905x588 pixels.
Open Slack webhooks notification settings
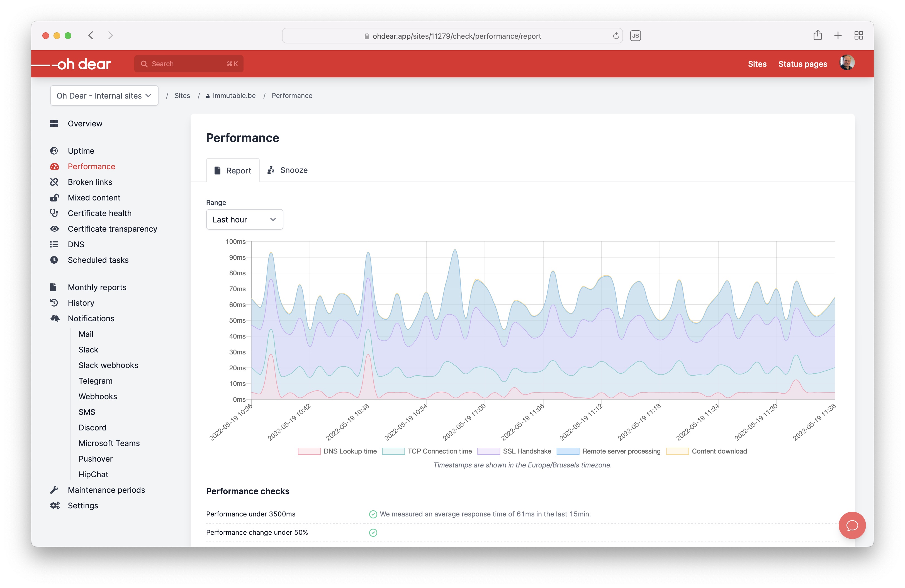tap(108, 365)
